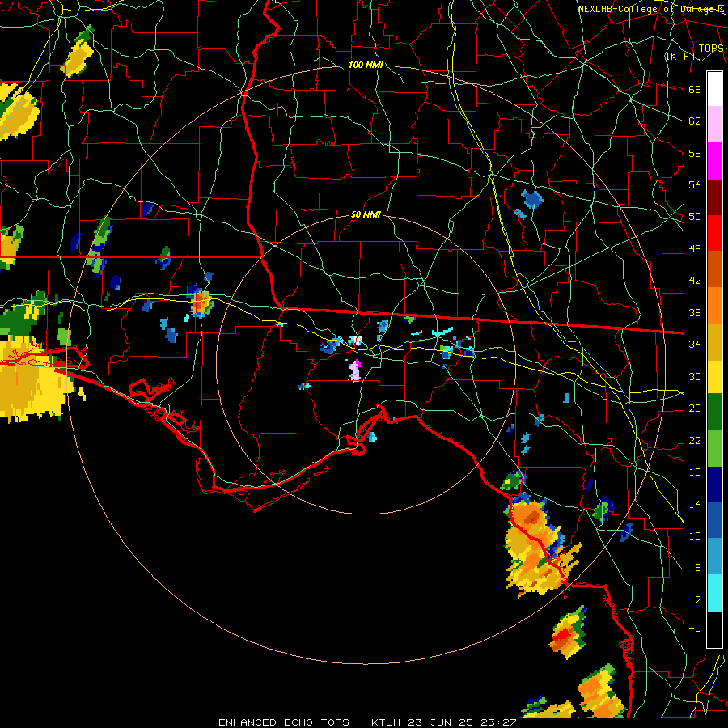Click the legend value 10
Viewport: 728px width, 728px height.
[695, 535]
